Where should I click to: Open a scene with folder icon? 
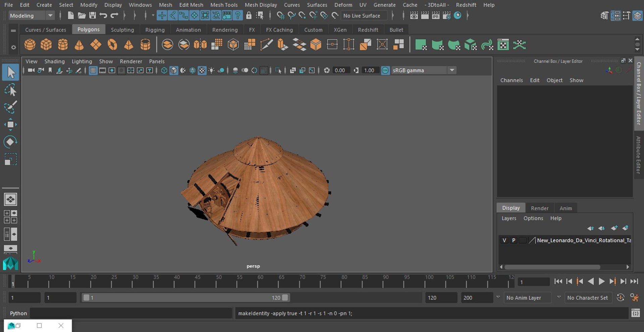pyautogui.click(x=82, y=15)
